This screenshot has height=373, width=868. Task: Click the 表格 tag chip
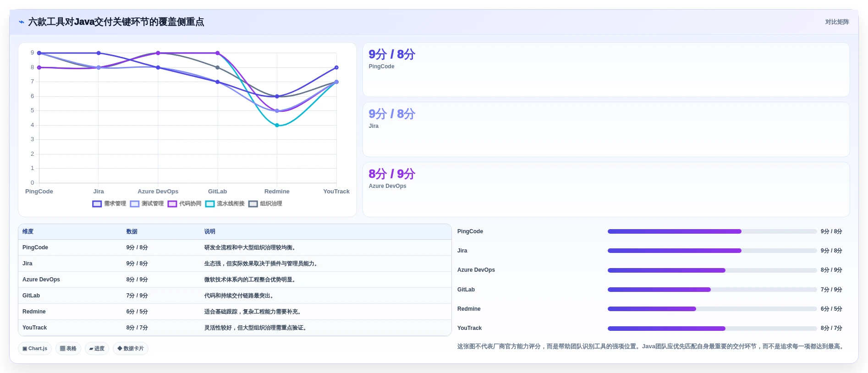(68, 349)
